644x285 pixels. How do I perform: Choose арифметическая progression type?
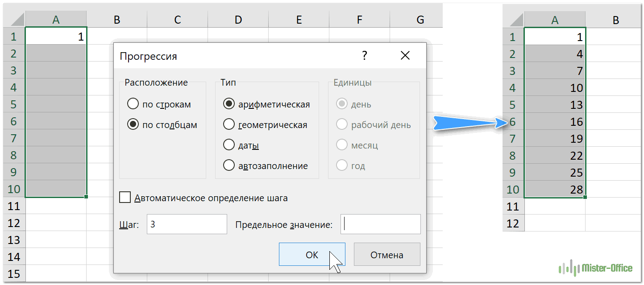tap(229, 104)
